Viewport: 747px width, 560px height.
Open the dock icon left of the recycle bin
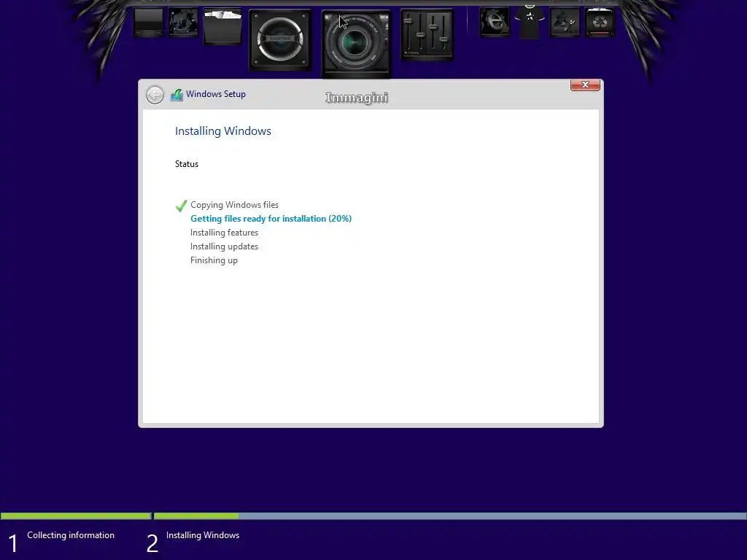point(565,21)
